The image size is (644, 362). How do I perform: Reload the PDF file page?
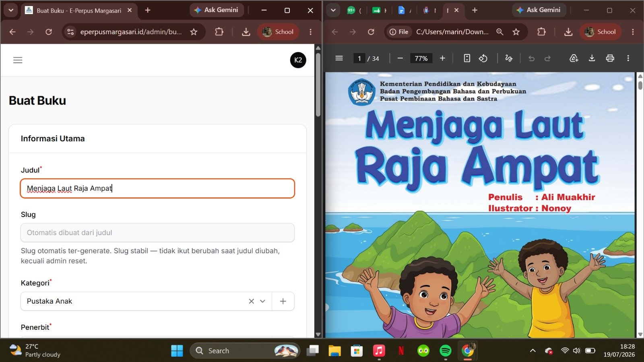(x=371, y=32)
